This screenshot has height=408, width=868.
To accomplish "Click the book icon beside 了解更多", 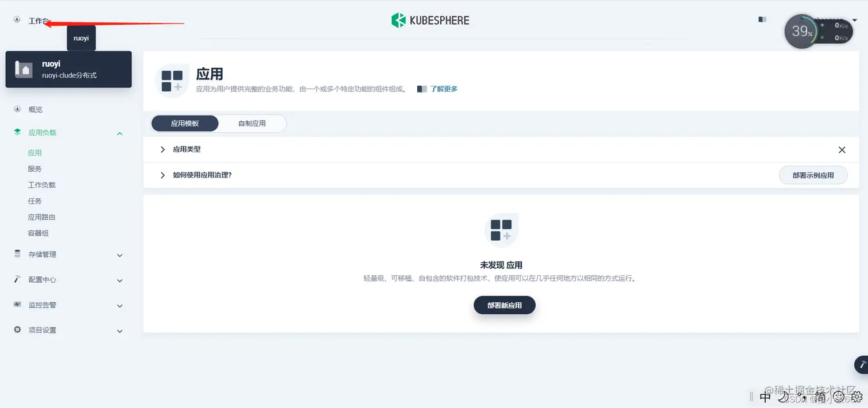I will tap(422, 89).
